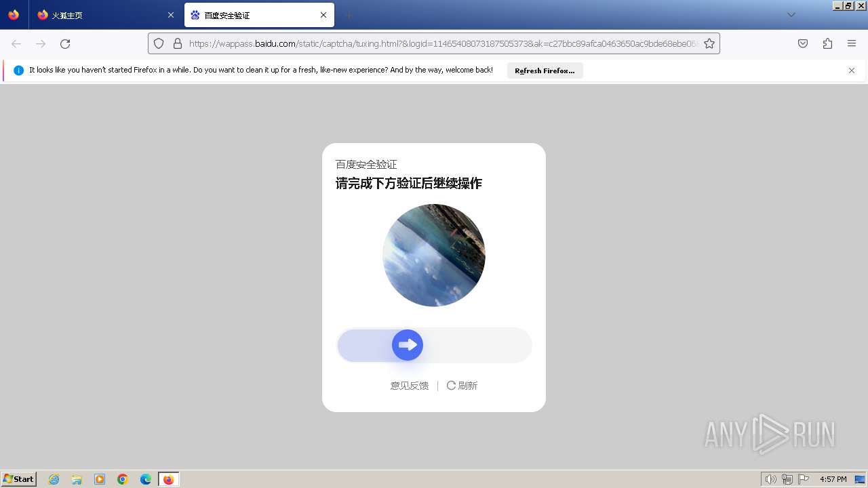Viewport: 868px width, 488px height.
Task: Go back to previous page
Action: click(16, 43)
